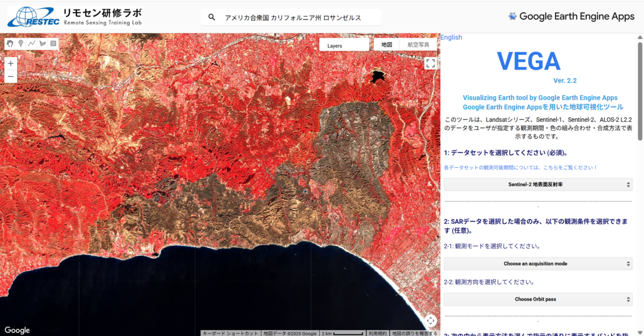Screen dimensions: 644x336
Task: Click the VEGA title text
Action: click(529, 61)
